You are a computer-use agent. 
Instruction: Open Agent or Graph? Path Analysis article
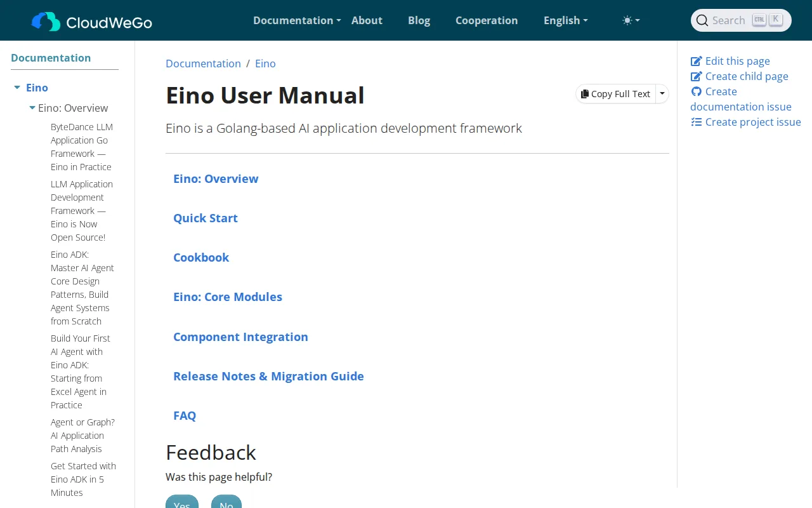pyautogui.click(x=82, y=436)
